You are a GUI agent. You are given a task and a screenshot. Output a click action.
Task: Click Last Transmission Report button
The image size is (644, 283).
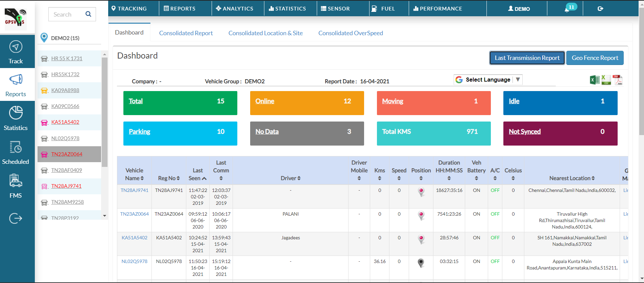tap(527, 58)
